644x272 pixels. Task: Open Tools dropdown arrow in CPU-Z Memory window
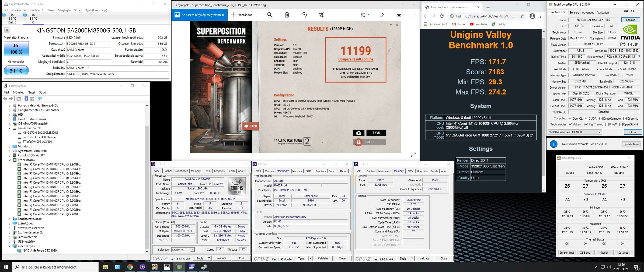coord(412,259)
